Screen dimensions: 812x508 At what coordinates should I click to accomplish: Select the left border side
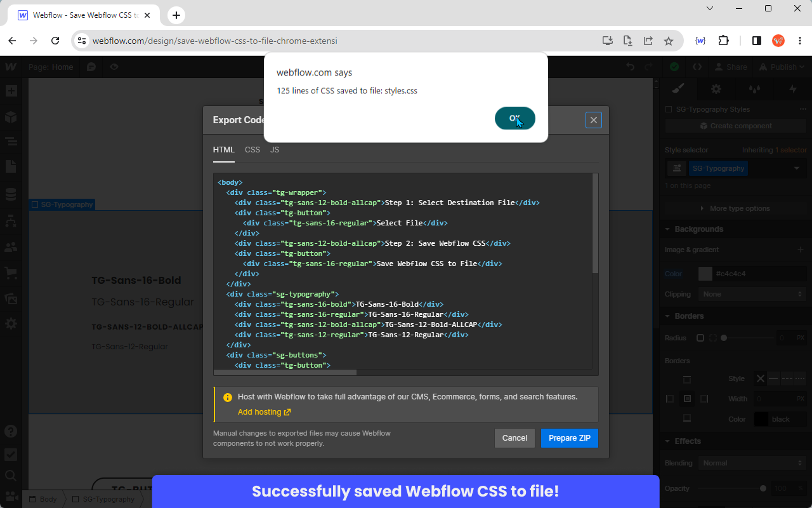[x=670, y=399]
